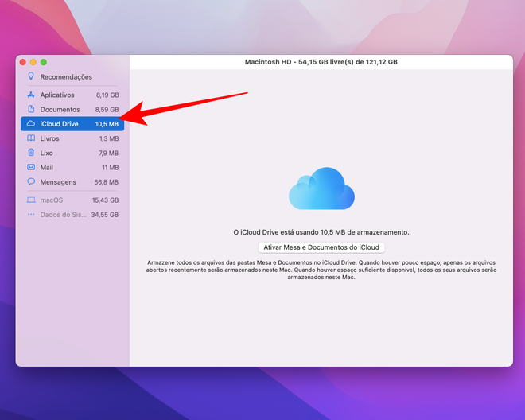Close the storage window with red button
Screen dimensions: 525x420
click(23, 62)
